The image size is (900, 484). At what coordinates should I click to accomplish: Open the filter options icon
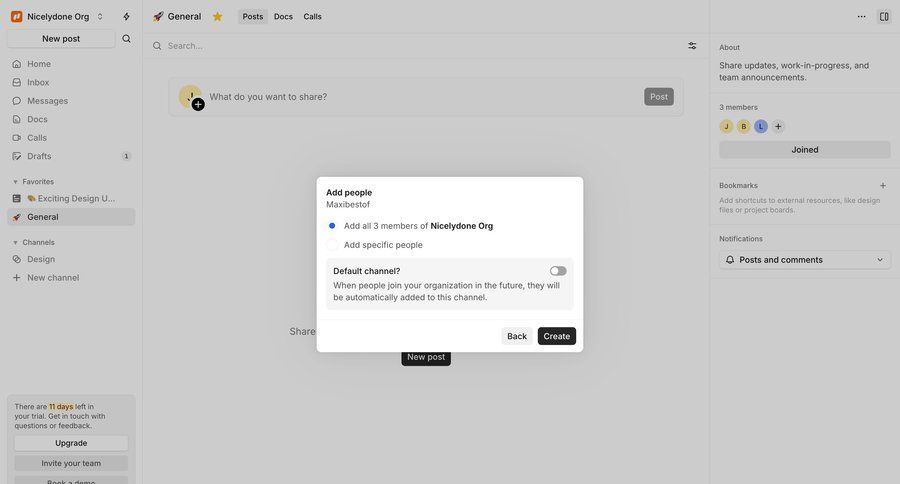click(x=692, y=45)
